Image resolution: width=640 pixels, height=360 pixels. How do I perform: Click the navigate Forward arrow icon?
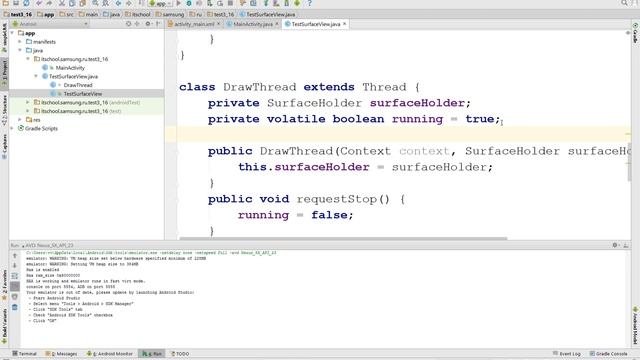pos(129,3)
